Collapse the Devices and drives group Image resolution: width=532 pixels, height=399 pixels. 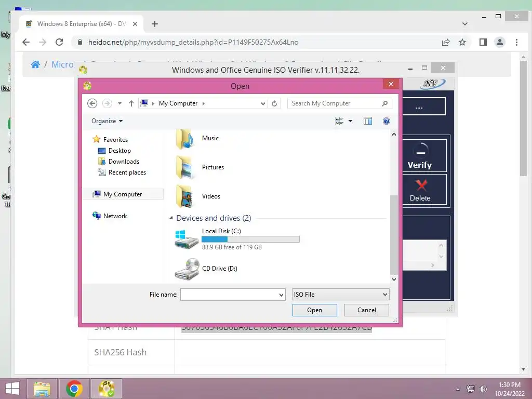tap(171, 218)
